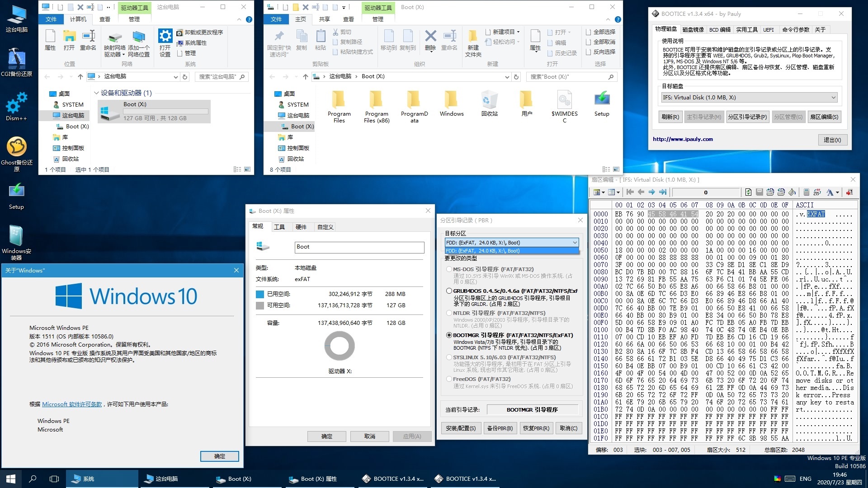Click 新建文件夹 icon in Boot (X:) ribbon
Viewport: 868px width, 488px height.
pyautogui.click(x=473, y=43)
